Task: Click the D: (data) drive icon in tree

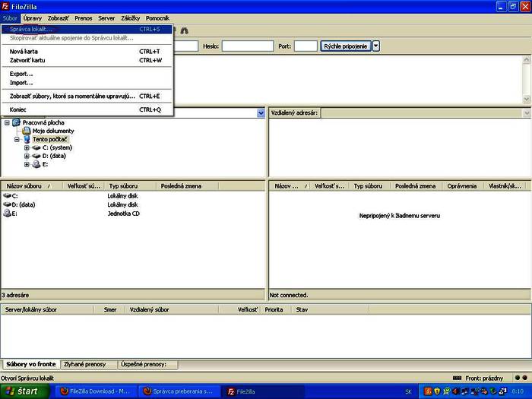Action: [x=36, y=156]
